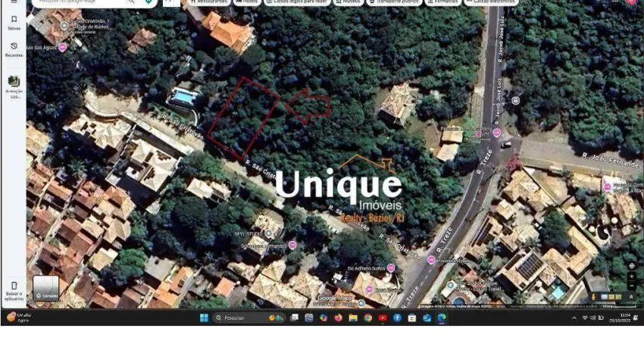This screenshot has width=644, height=341.
Task: Select the Casa das Águas lodging pin
Action: [62, 48]
